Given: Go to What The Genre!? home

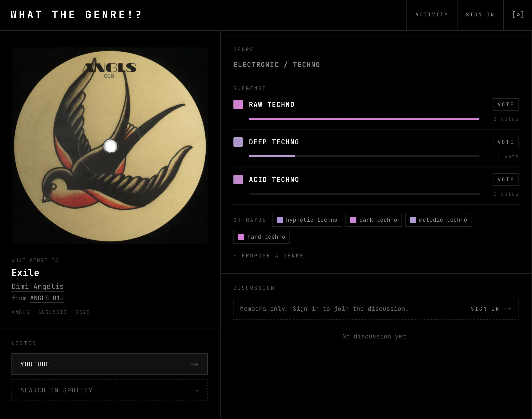Looking at the screenshot, I should (x=76, y=15).
